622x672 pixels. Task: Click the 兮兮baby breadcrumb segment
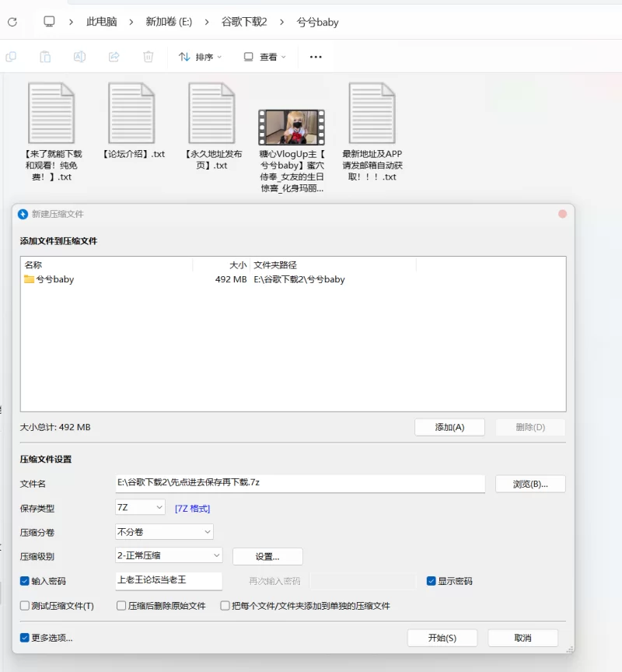pos(317,22)
